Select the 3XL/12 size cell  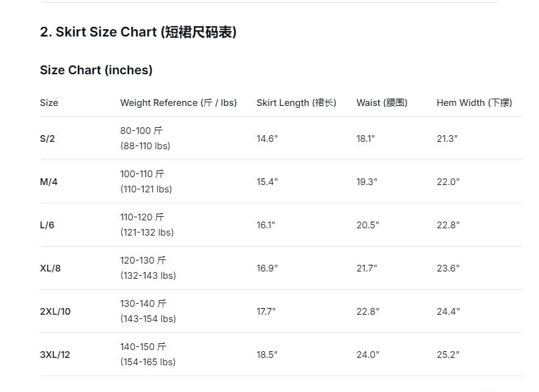(x=55, y=355)
